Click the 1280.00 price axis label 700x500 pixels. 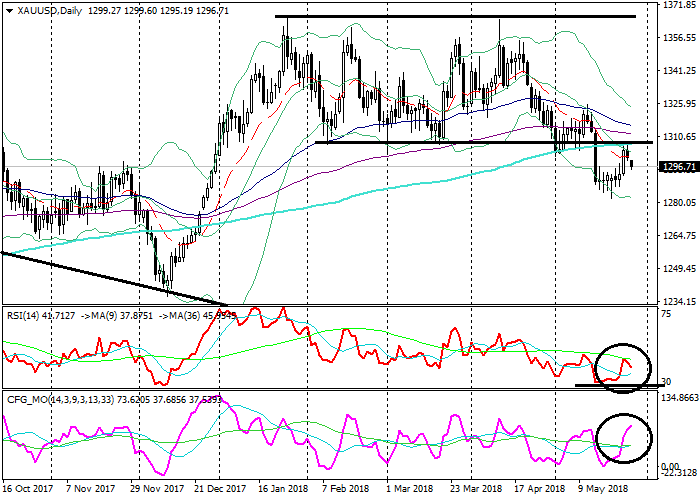click(678, 203)
